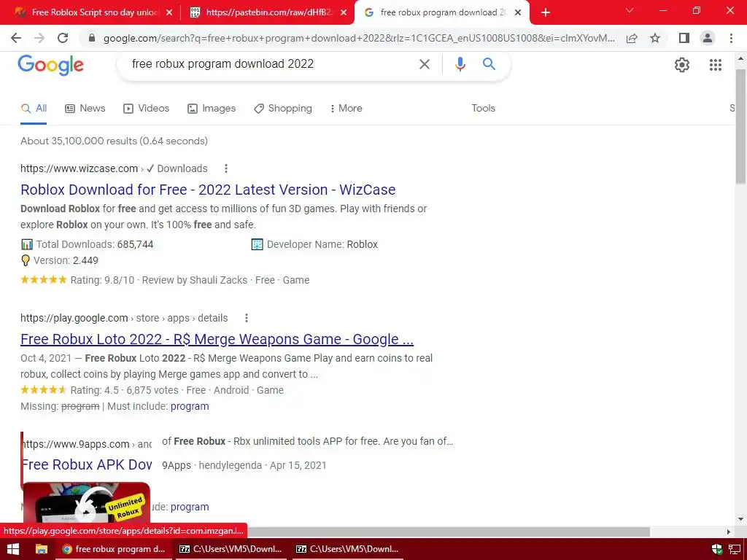The height and width of the screenshot is (560, 747).
Task: Open File Explorer from taskbar
Action: coord(42,549)
